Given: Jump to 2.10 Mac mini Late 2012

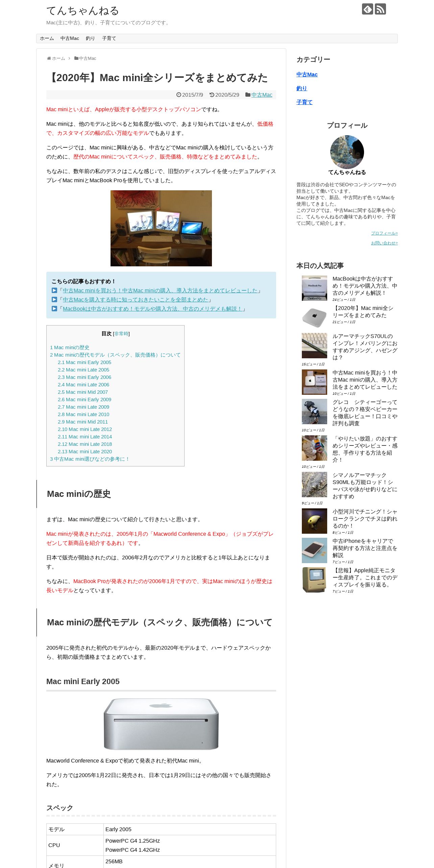Looking at the screenshot, I should (85, 429).
